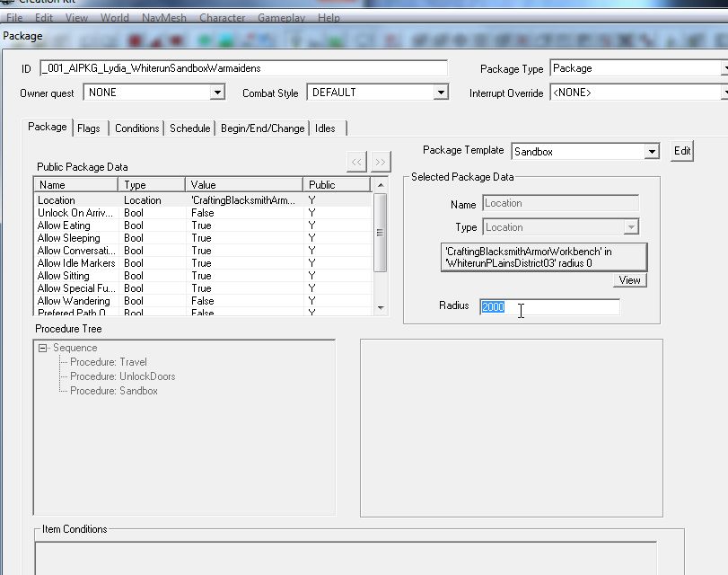
Task: Switch to the Schedule tab
Action: coord(190,128)
